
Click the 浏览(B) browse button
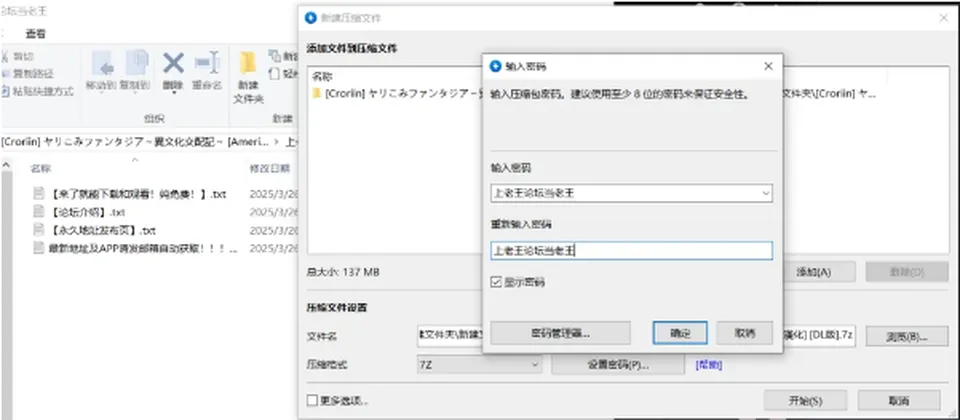pyautogui.click(x=907, y=336)
